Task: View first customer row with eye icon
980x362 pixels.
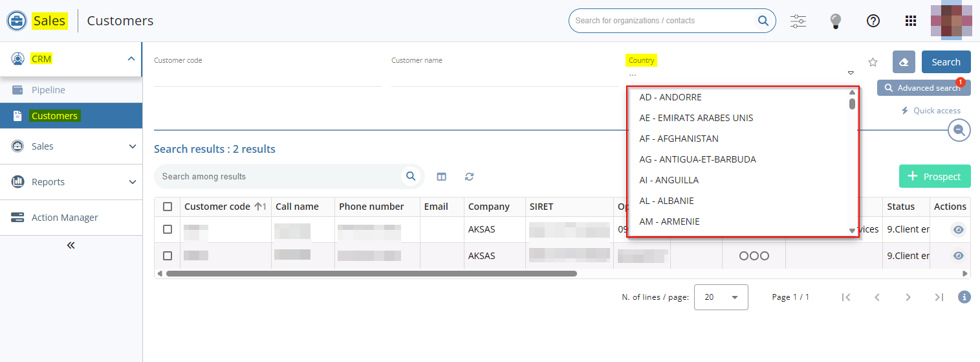Action: click(958, 229)
